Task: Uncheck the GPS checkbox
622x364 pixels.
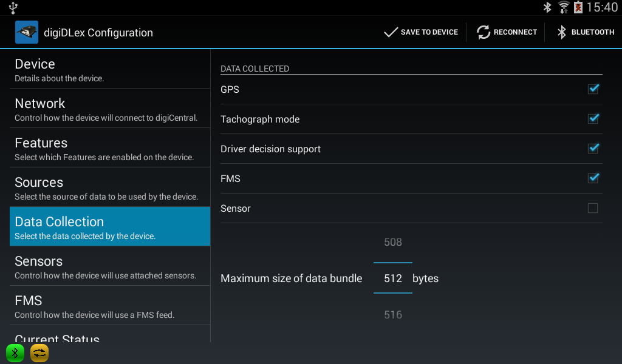Action: coord(593,89)
